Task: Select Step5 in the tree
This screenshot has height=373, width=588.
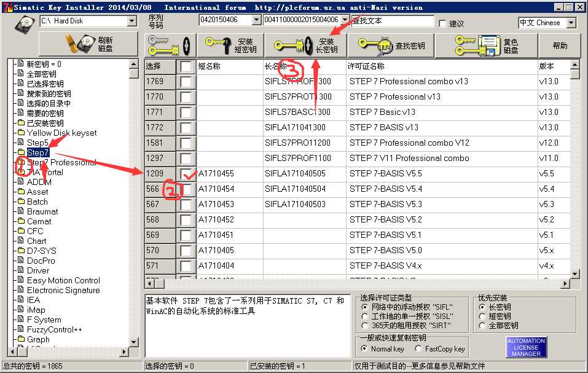Action: [37, 143]
